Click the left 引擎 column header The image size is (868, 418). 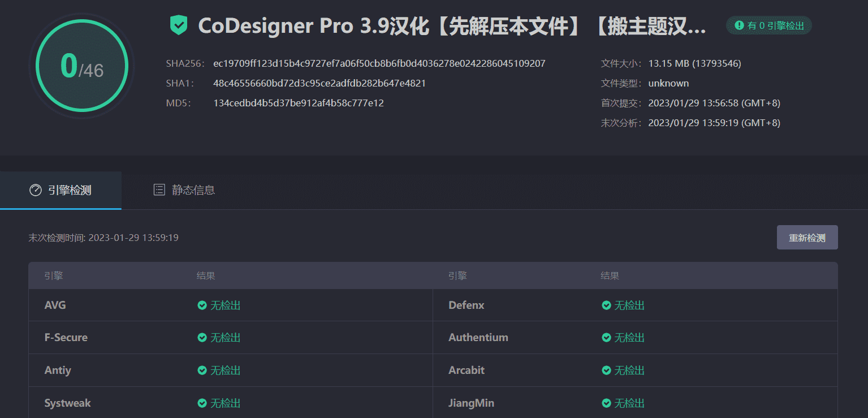(x=54, y=276)
